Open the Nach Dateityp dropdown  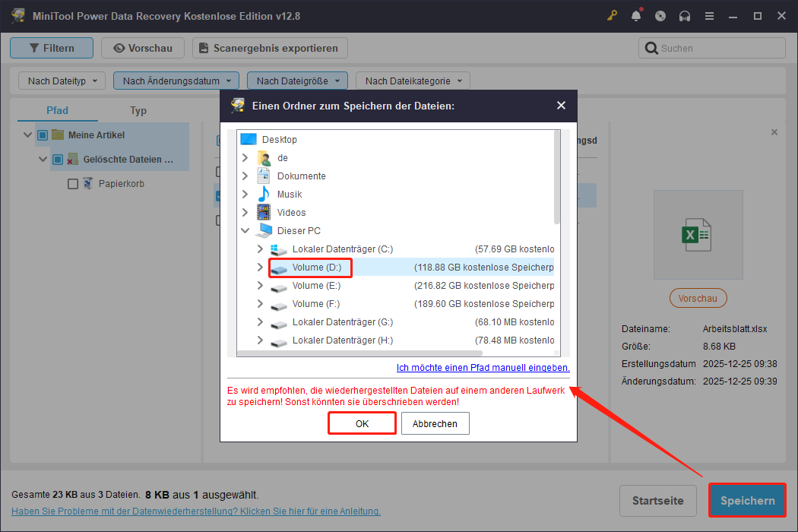tap(61, 80)
